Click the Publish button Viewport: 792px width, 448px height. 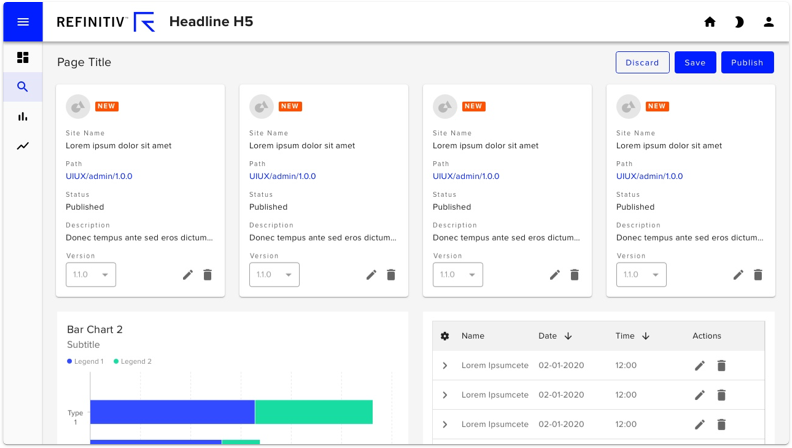pyautogui.click(x=747, y=62)
